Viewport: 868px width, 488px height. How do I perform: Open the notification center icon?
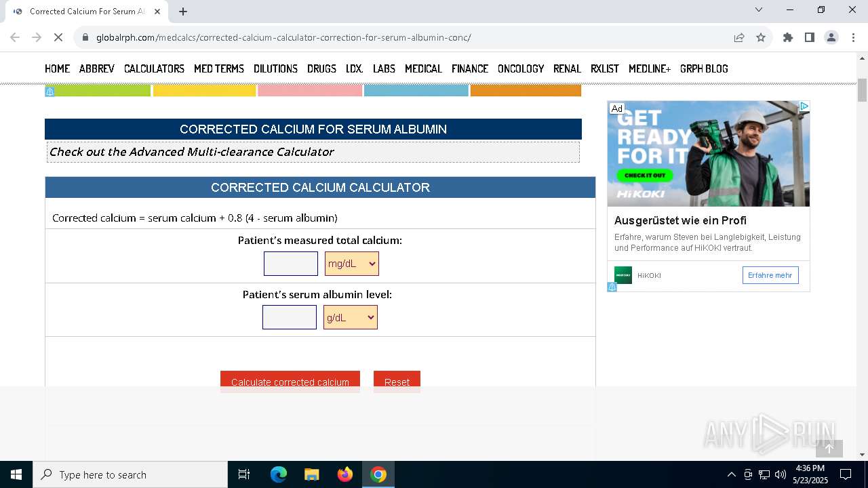pyautogui.click(x=846, y=474)
